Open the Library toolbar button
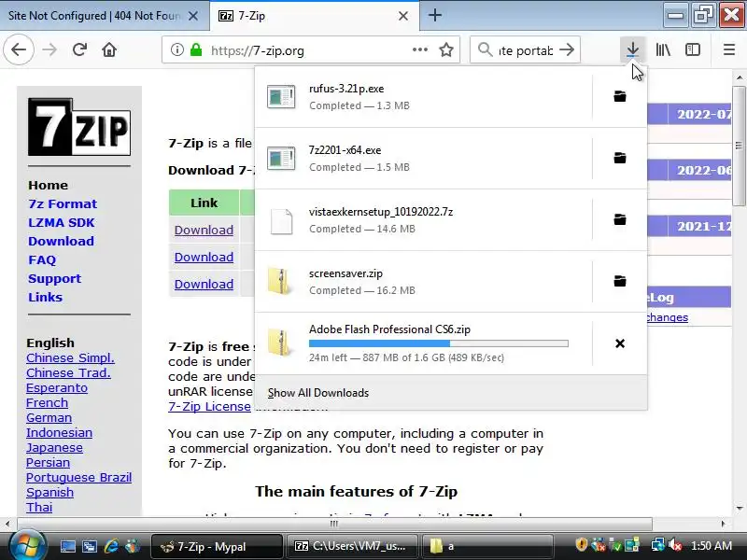747x560 pixels. click(x=663, y=49)
